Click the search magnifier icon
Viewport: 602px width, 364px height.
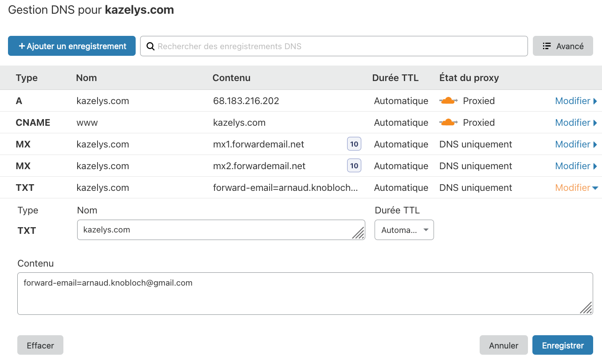click(x=150, y=46)
